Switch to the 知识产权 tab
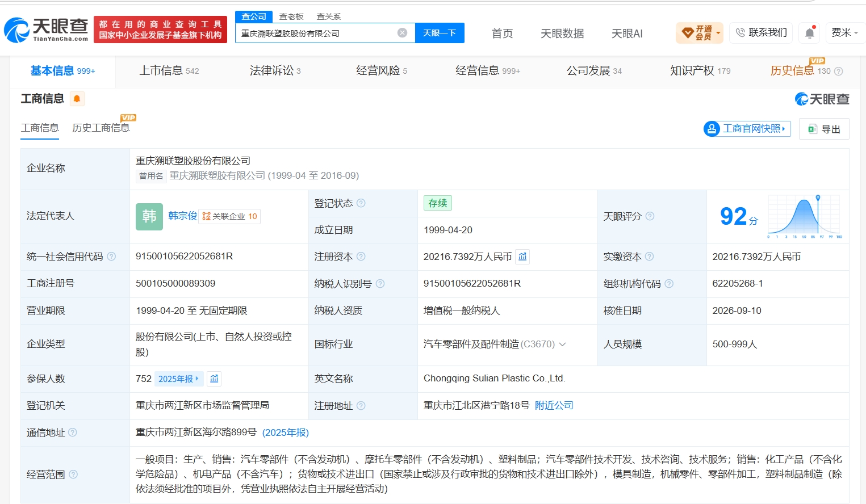 [x=700, y=71]
